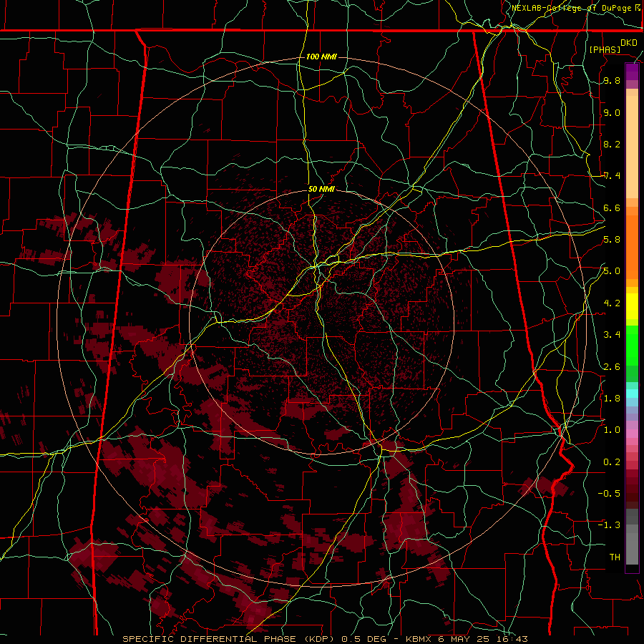
Task: Click the 4.2 value on color scale
Action: [612, 303]
